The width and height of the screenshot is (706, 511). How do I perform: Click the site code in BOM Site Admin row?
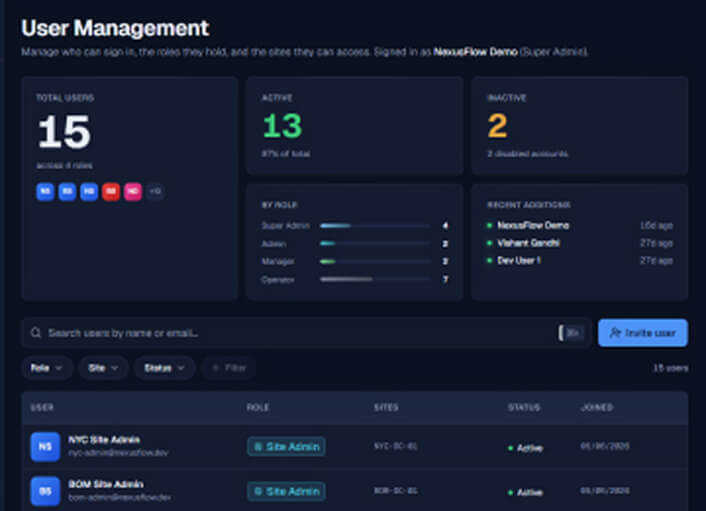396,491
